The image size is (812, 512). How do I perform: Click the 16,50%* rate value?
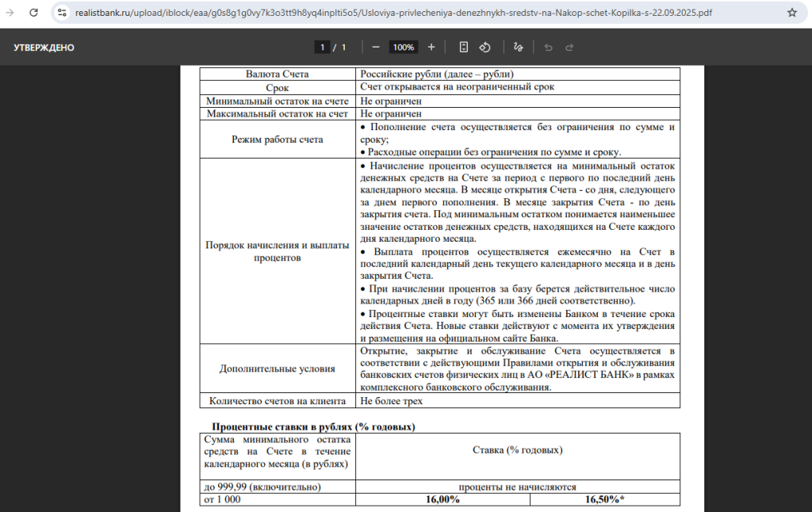[x=605, y=499]
